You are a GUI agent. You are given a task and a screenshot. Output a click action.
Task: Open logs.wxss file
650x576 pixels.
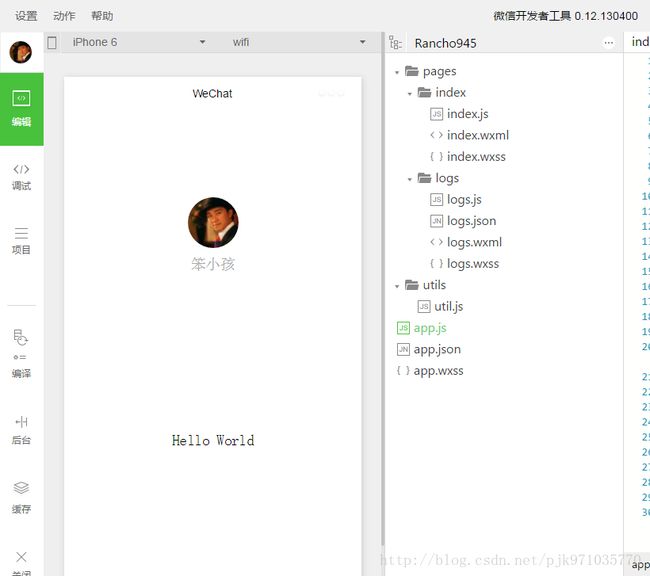pyautogui.click(x=464, y=264)
